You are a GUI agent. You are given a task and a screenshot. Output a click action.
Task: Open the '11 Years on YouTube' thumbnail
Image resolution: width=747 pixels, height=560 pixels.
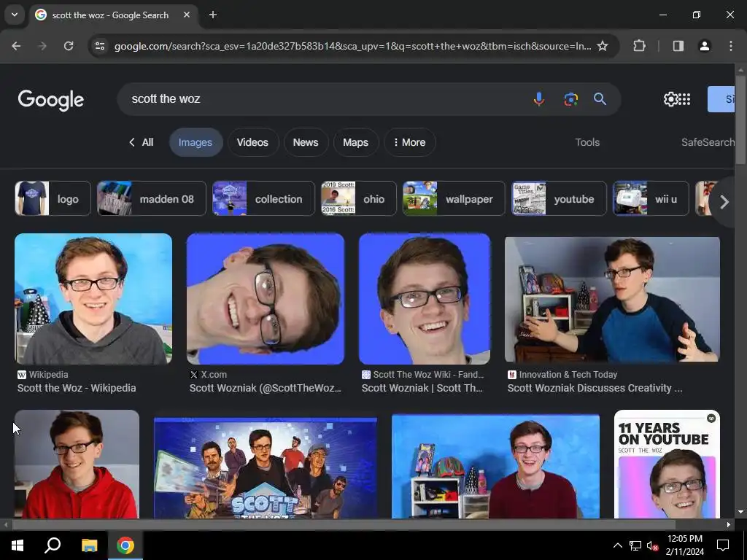(x=667, y=464)
